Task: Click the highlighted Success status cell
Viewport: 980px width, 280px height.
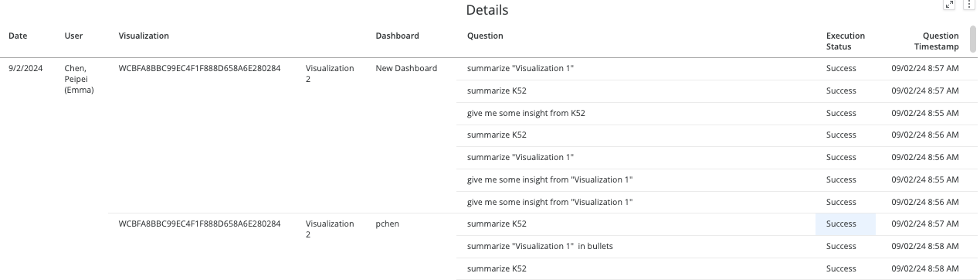Action: (846, 224)
